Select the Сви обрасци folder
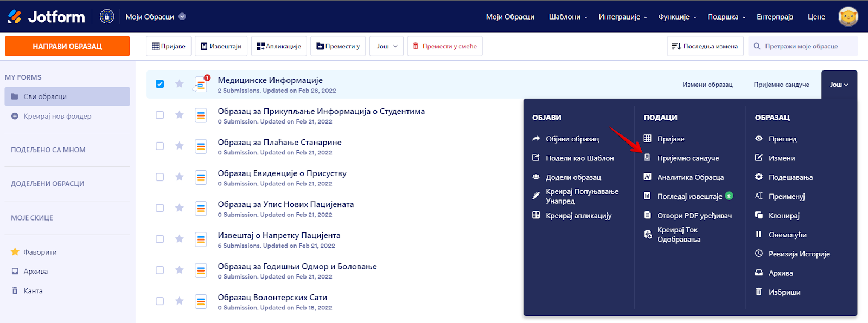 click(67, 96)
